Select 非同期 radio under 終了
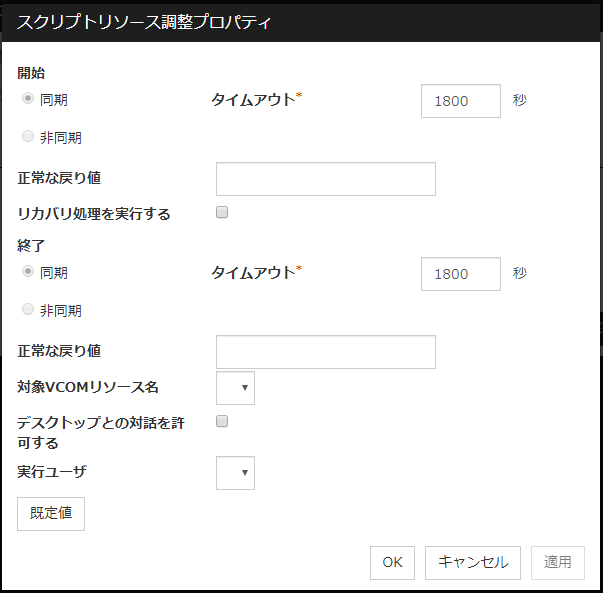Image resolution: width=603 pixels, height=593 pixels. pyautogui.click(x=28, y=310)
